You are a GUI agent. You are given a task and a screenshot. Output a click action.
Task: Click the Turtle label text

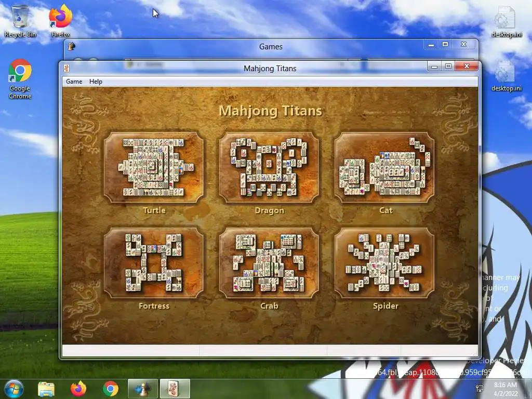[x=154, y=210]
